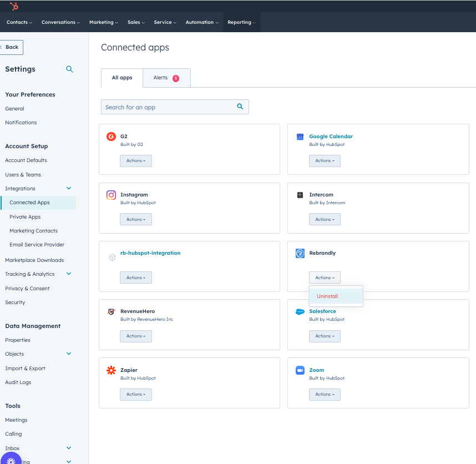The image size is (476, 464).
Task: Click the Settings search magnifier icon
Action: pos(69,69)
